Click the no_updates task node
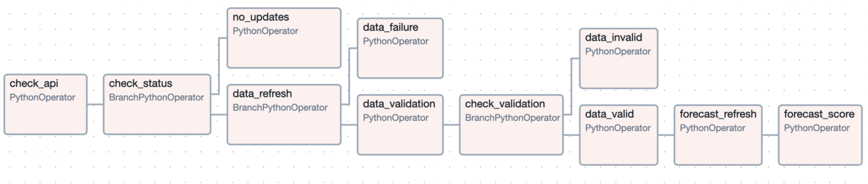The image size is (868, 184). (x=284, y=38)
